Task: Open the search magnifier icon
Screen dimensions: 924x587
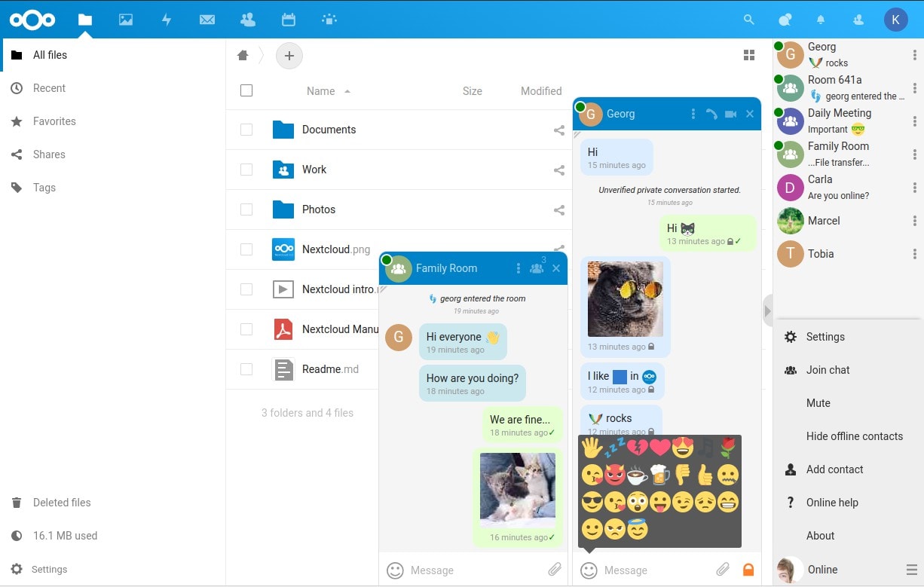Action: coord(748,20)
